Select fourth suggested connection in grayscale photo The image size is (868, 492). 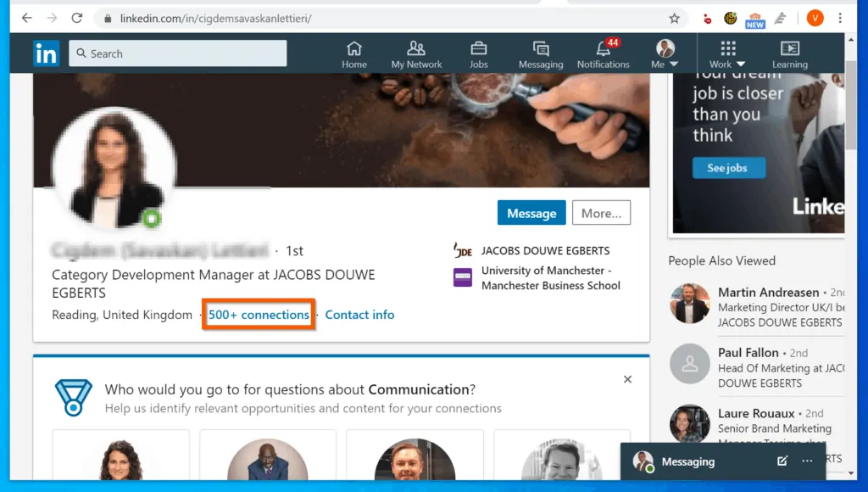(x=561, y=459)
